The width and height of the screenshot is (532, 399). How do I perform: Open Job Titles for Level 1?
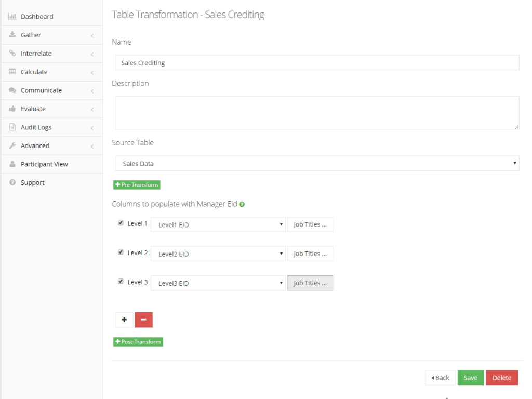click(x=310, y=224)
